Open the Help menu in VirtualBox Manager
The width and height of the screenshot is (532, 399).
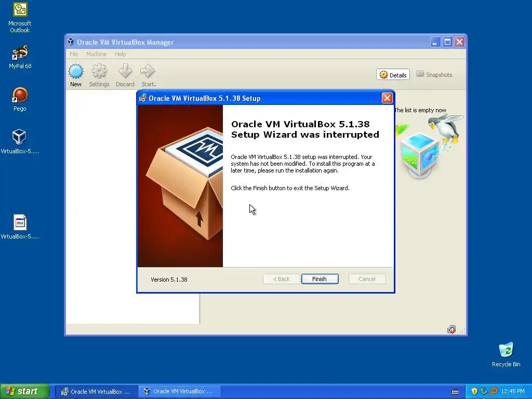(x=120, y=54)
